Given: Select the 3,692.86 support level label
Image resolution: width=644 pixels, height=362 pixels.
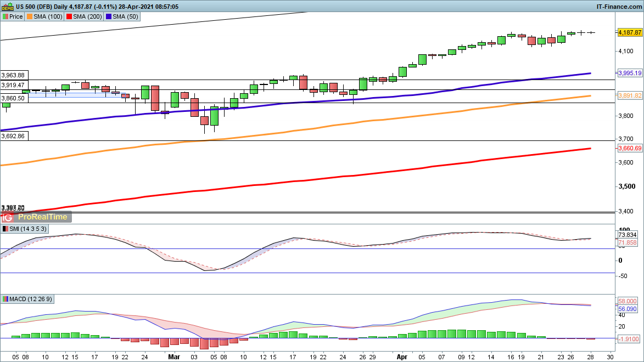Looking at the screenshot, I should tap(13, 135).
